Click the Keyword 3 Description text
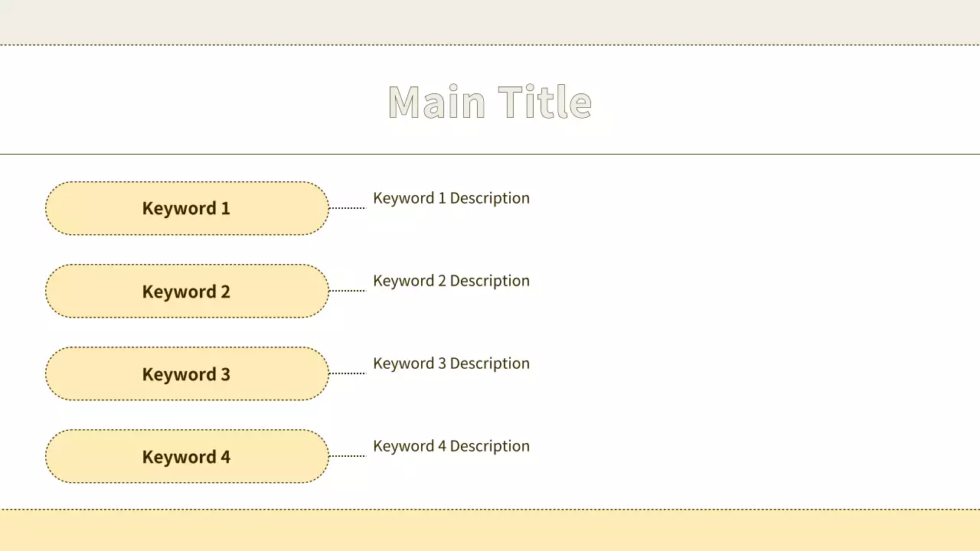 tap(451, 364)
